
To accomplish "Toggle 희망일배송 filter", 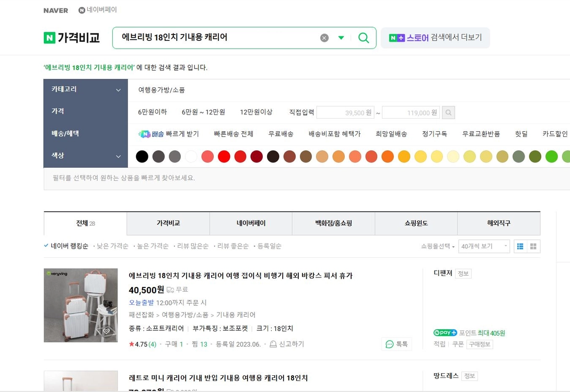I will (x=391, y=134).
